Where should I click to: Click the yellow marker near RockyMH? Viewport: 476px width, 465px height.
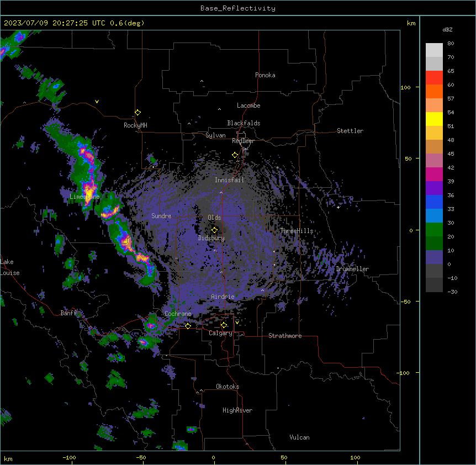[x=137, y=113]
